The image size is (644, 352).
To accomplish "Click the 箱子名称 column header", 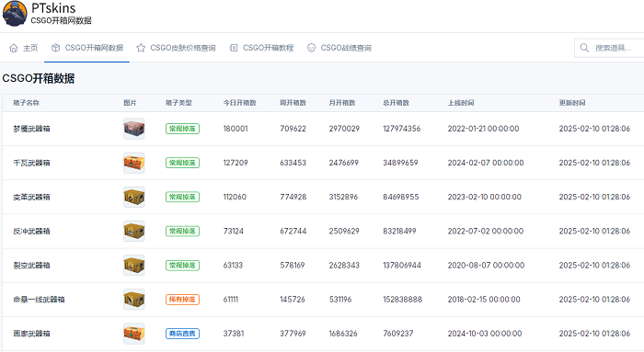I will (x=27, y=103).
